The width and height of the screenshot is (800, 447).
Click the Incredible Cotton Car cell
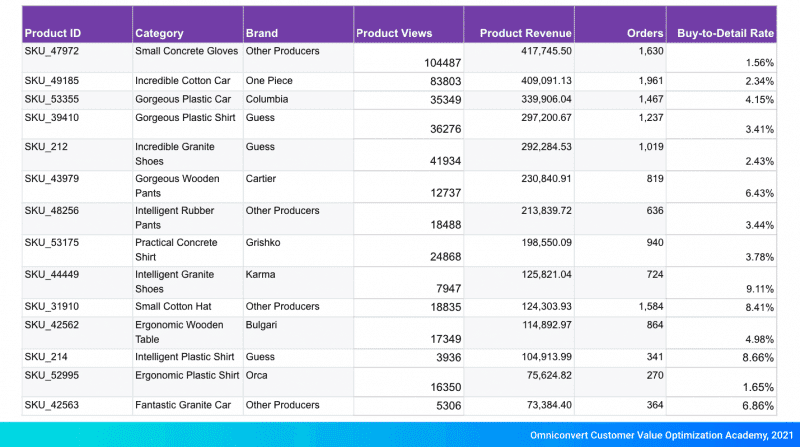point(183,81)
